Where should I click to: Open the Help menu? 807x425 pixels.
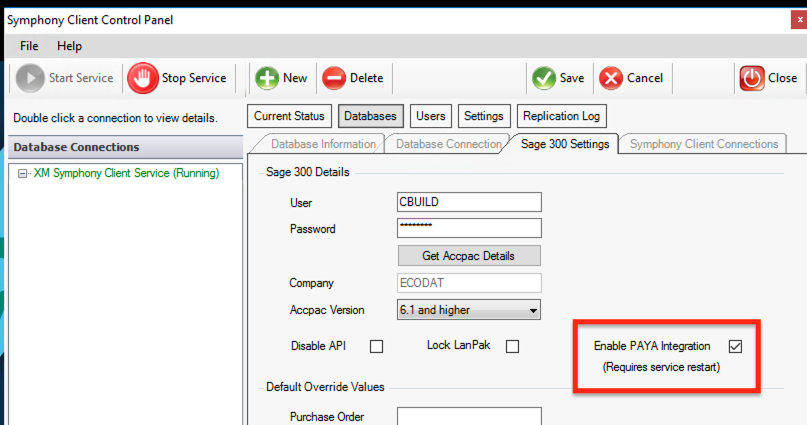(x=69, y=46)
